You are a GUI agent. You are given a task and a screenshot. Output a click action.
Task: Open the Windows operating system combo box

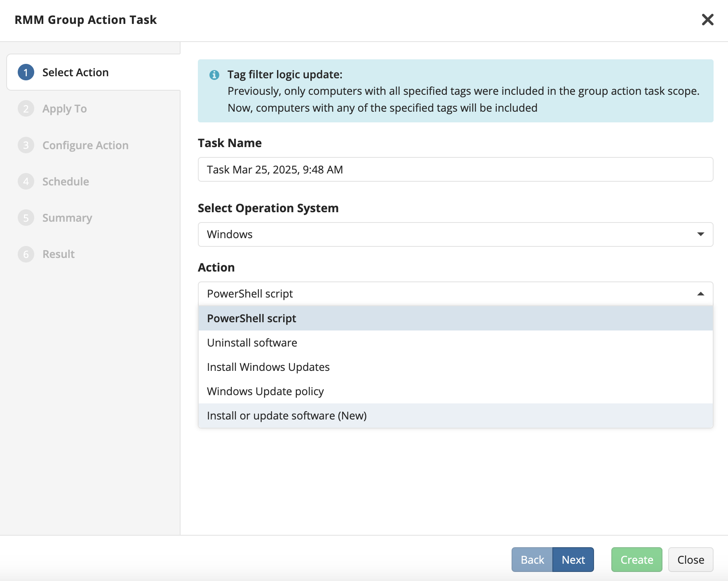tap(455, 234)
